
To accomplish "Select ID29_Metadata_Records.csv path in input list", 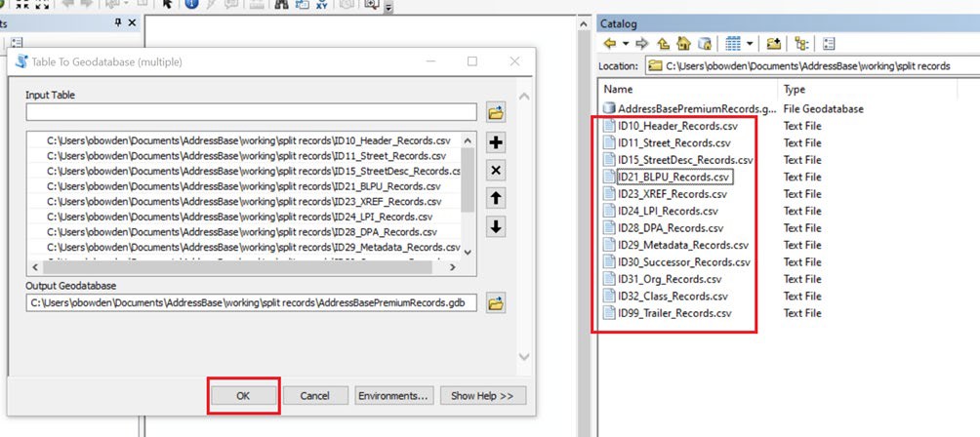I will tap(253, 247).
